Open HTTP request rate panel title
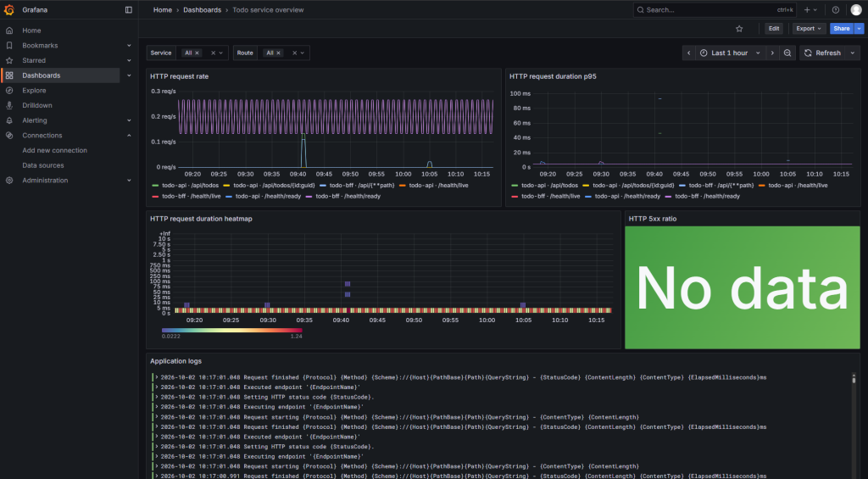Screen dimensions: 868x479 coord(180,76)
